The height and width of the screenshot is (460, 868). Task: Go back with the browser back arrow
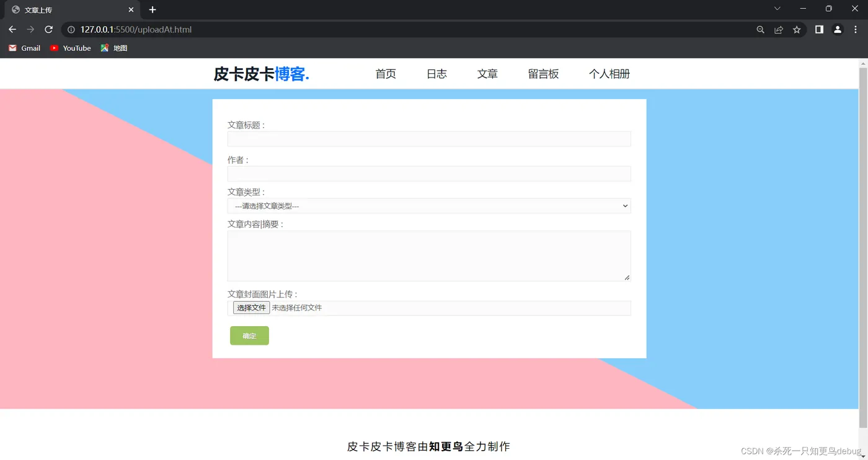[12, 30]
